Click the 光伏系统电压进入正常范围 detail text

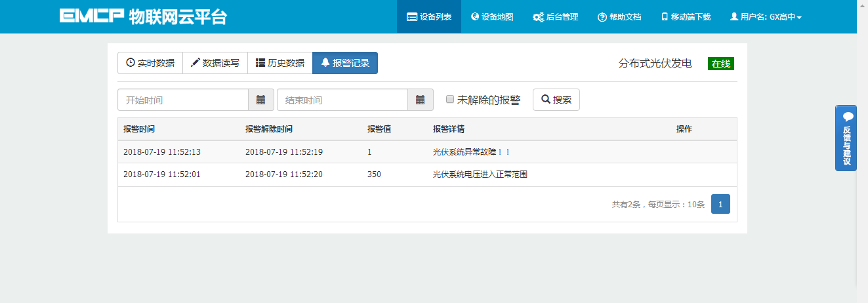point(480,175)
